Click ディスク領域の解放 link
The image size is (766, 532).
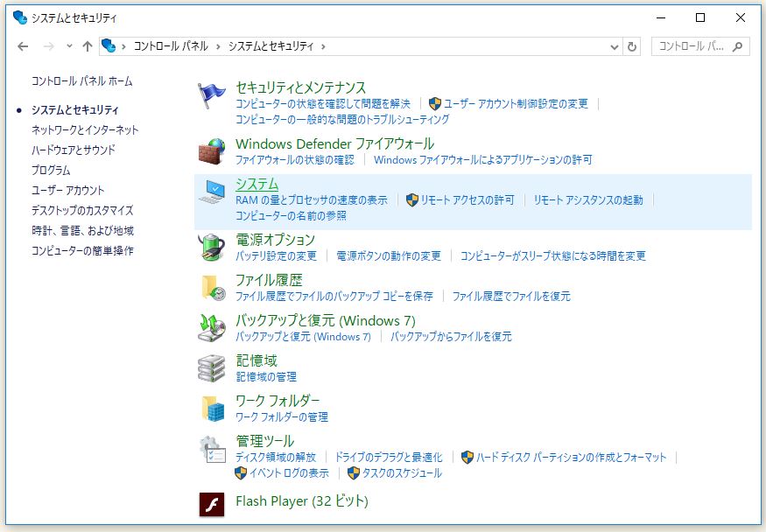(x=276, y=458)
